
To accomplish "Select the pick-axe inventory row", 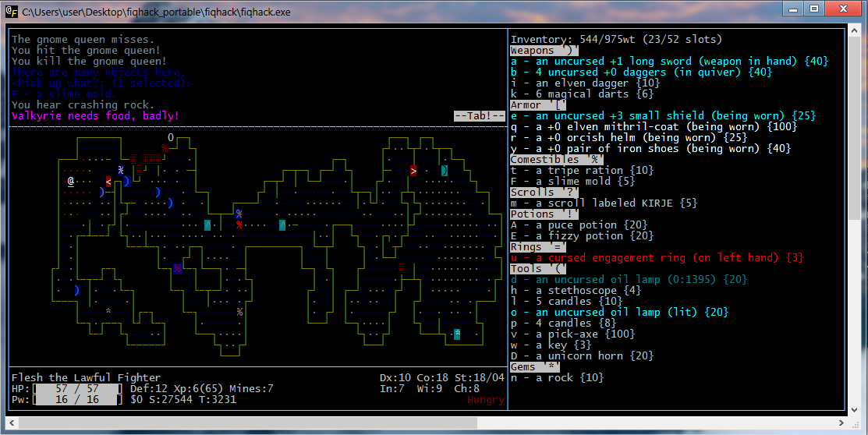I will click(x=572, y=334).
